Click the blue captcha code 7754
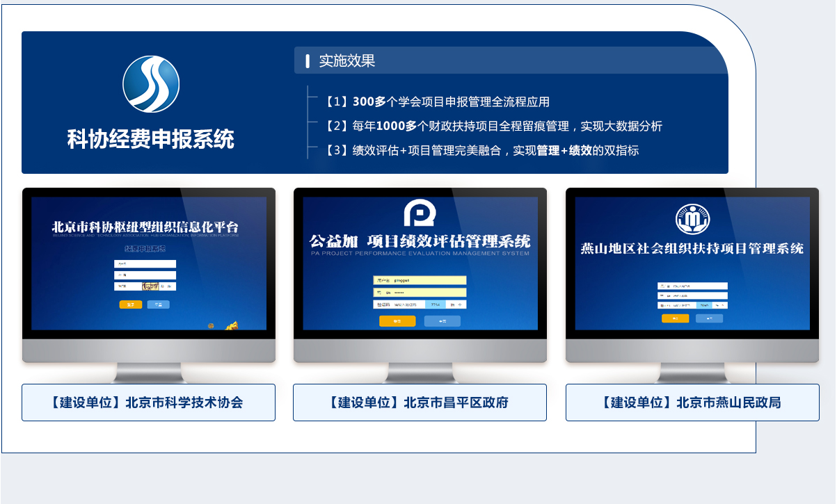The height and width of the screenshot is (504, 837). pos(436,304)
